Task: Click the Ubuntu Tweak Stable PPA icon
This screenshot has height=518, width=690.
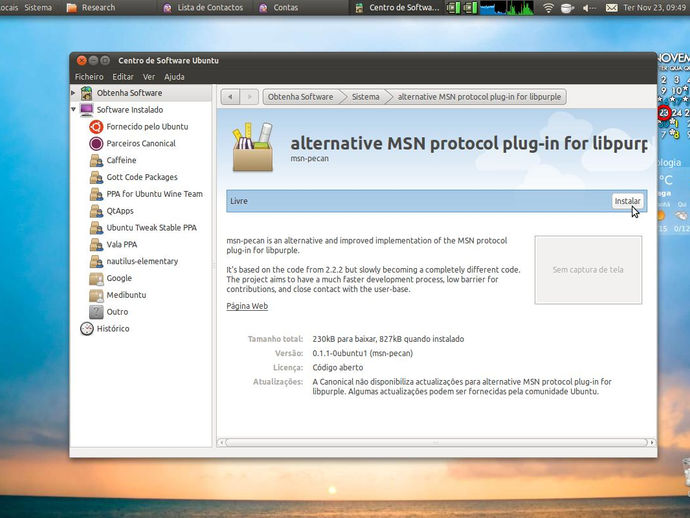Action: 96,228
